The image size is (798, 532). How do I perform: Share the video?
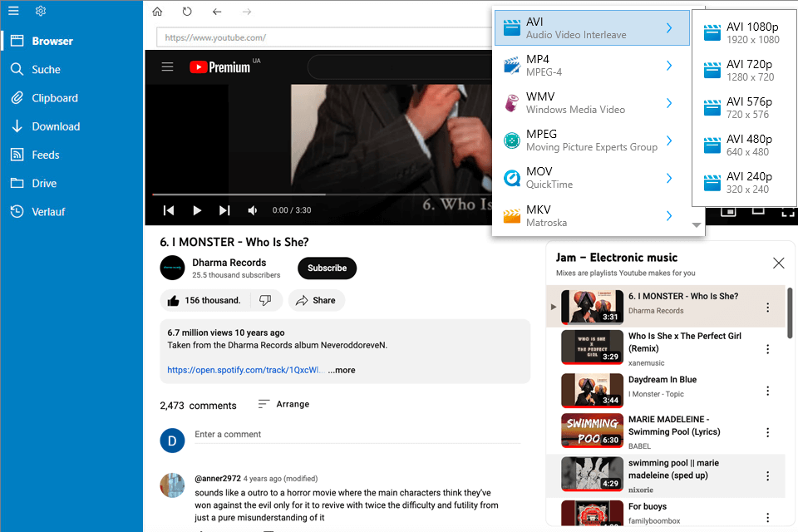click(316, 300)
